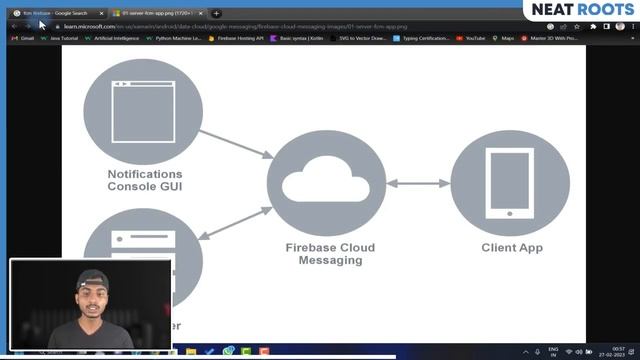The width and height of the screenshot is (640, 360).
Task: Open the SVG to Vector Drawable bookmark
Action: tap(358, 38)
